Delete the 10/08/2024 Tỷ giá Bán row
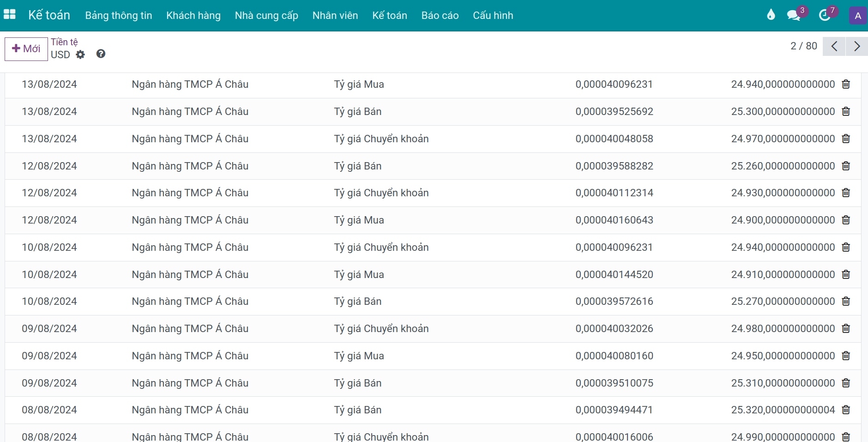 click(x=846, y=301)
